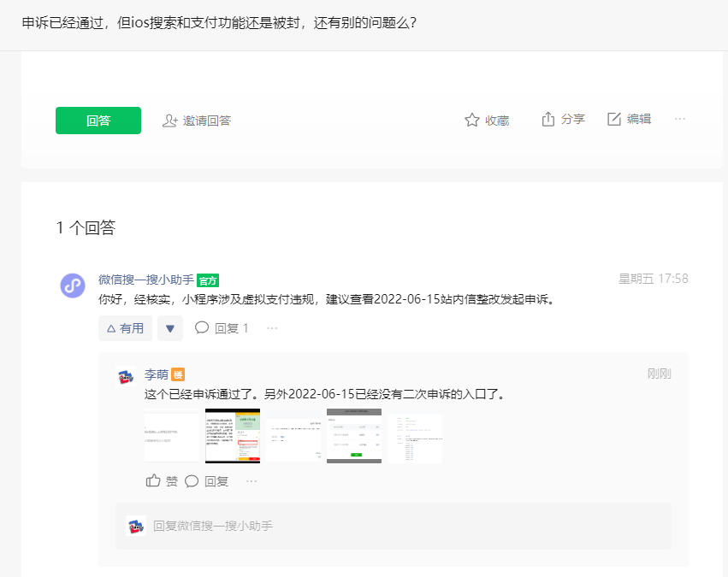Open the fifth attached image thumbnail

point(415,436)
